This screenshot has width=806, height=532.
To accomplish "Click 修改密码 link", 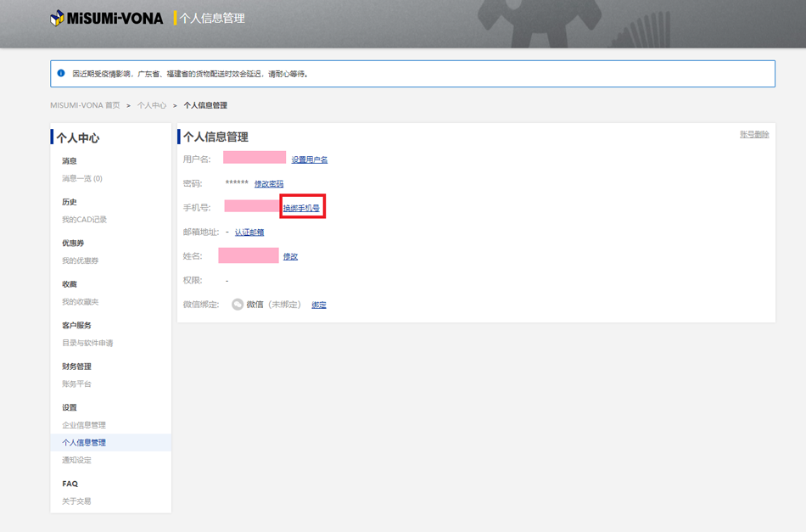I will (269, 184).
